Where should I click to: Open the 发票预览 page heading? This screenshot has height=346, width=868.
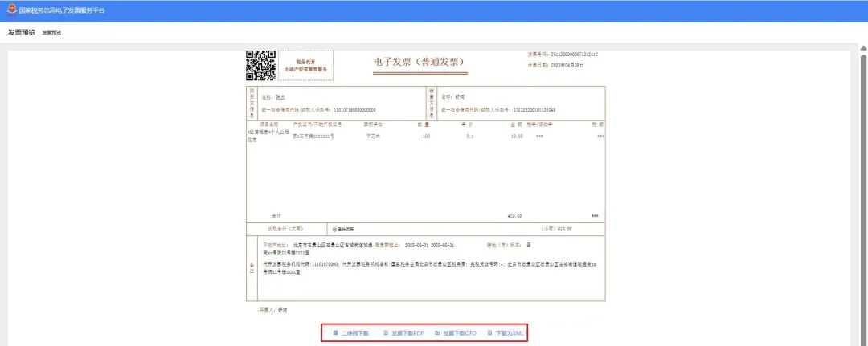21,33
